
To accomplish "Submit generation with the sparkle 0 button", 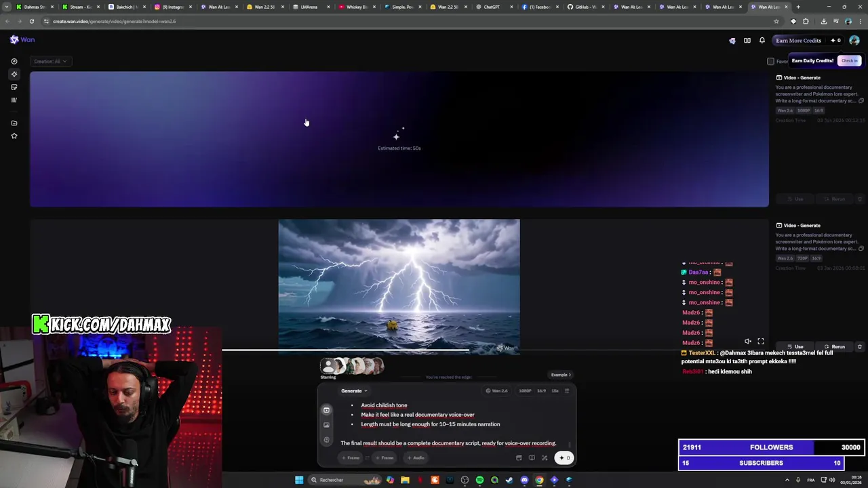I will 564,457.
